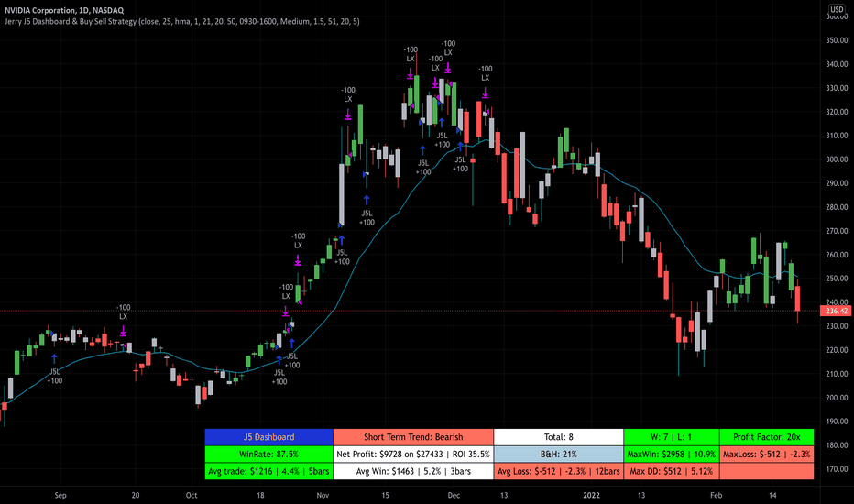Click the MaxLoss: $-512 | -2.3% cell
This screenshot has width=854, height=504.
[767, 454]
